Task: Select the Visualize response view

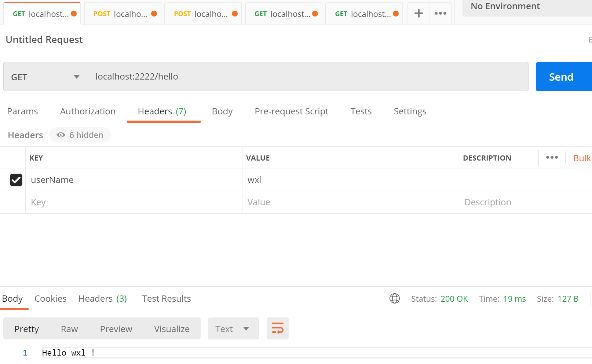Action: pyautogui.click(x=172, y=329)
